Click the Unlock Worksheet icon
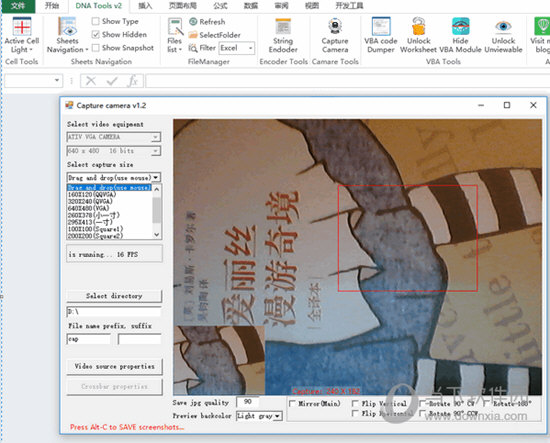Image resolution: width=550 pixels, height=443 pixels. tap(419, 26)
